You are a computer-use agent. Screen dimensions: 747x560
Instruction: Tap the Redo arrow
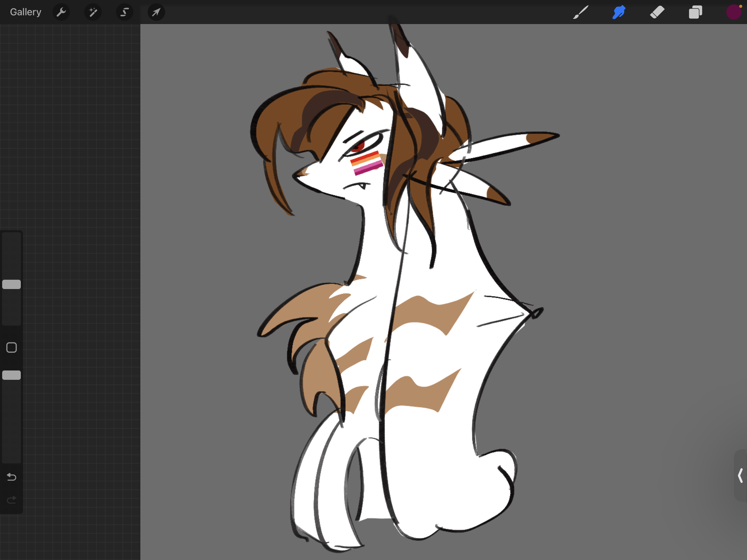(x=11, y=500)
